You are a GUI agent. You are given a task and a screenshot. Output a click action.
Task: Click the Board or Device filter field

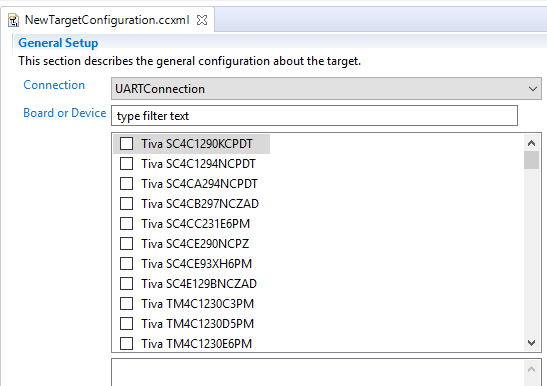(314, 116)
